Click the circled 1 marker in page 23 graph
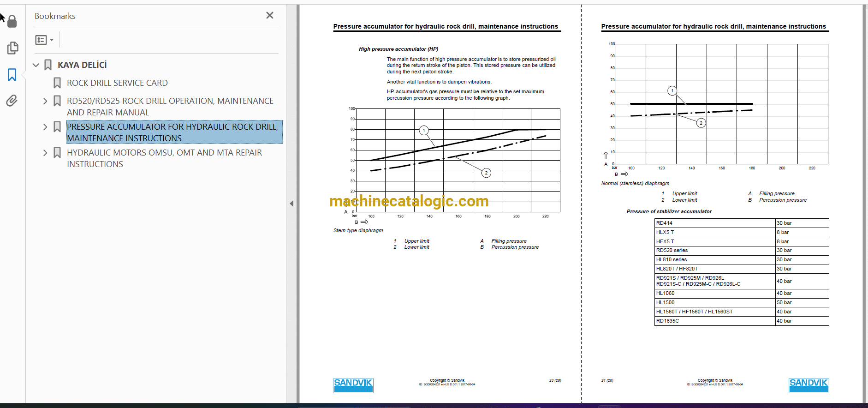 point(424,131)
